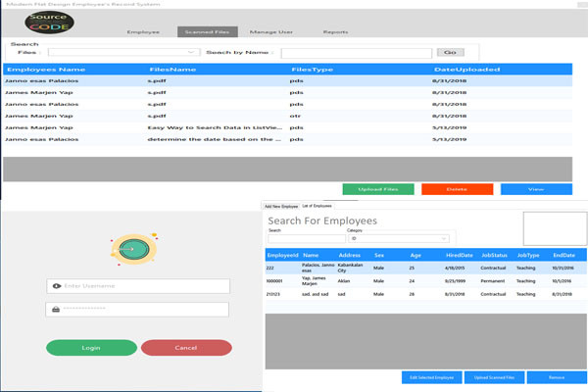Click the eye icon in username field
Screen dimensions: 588x392
pos(58,286)
